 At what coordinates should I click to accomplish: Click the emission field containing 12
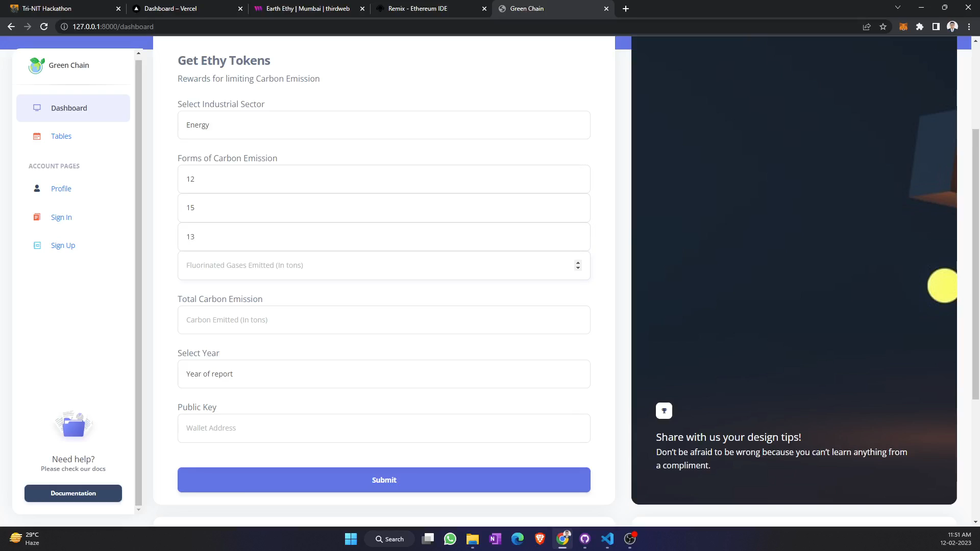pyautogui.click(x=384, y=179)
